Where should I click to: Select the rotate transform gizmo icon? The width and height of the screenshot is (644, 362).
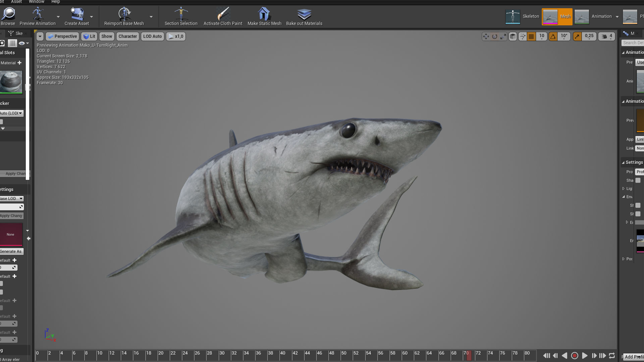494,37
